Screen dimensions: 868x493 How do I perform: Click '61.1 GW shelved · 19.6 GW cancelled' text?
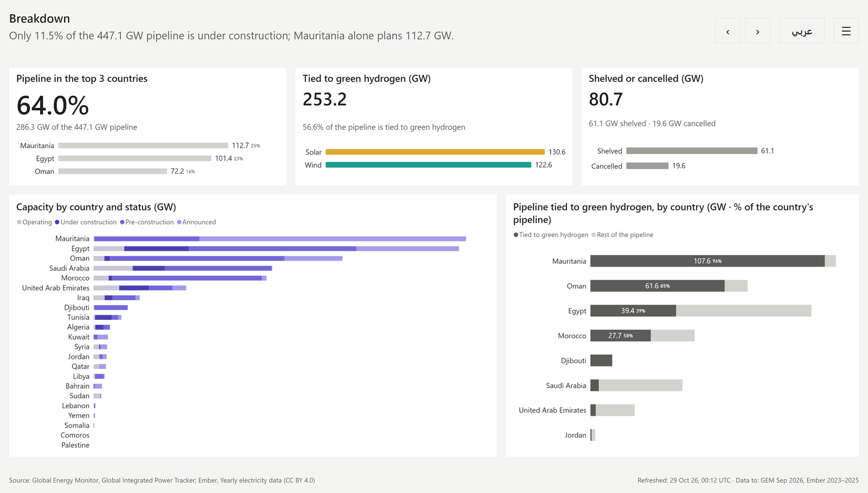click(652, 123)
